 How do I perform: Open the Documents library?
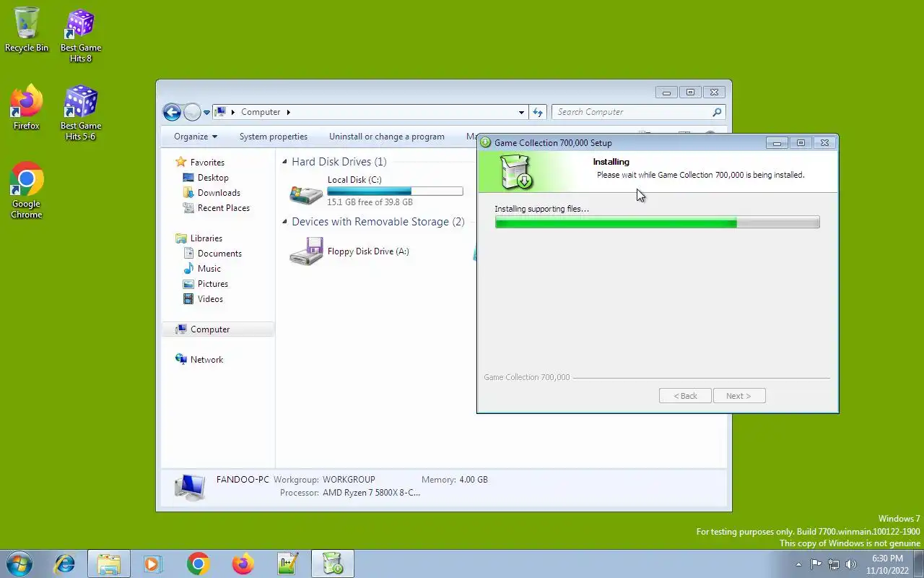coord(219,254)
